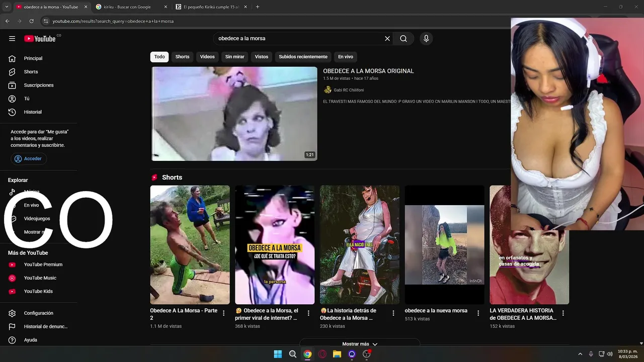Screen dimensions: 644x362
Task: Open a new browser tab
Action: tap(258, 7)
